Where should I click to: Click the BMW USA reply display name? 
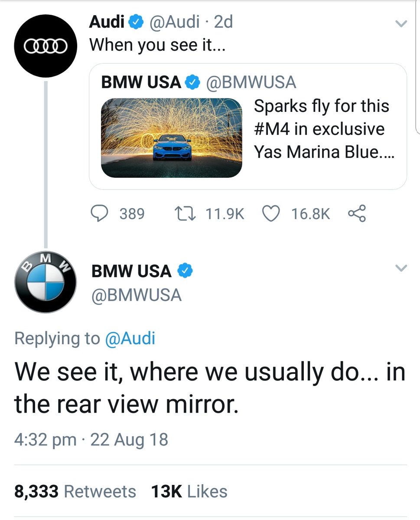pos(131,271)
